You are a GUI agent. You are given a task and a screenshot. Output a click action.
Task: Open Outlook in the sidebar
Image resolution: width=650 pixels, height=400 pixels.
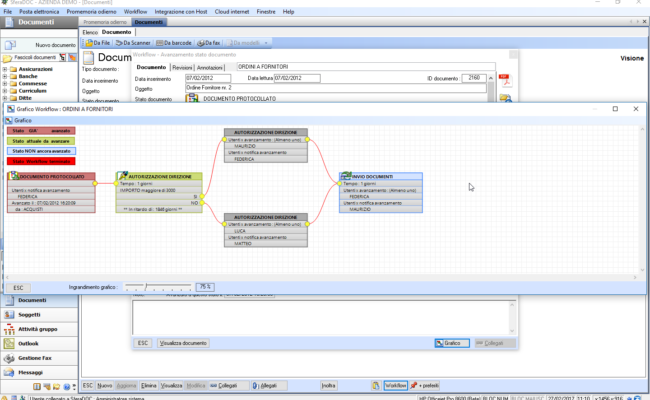pos(39,344)
